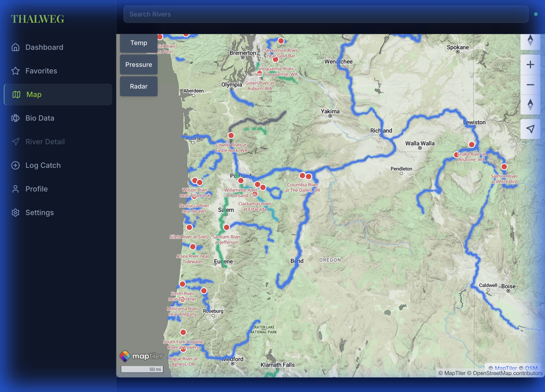545x392 pixels.
Task: Select the River Detail navigation icon
Action: coord(16,141)
